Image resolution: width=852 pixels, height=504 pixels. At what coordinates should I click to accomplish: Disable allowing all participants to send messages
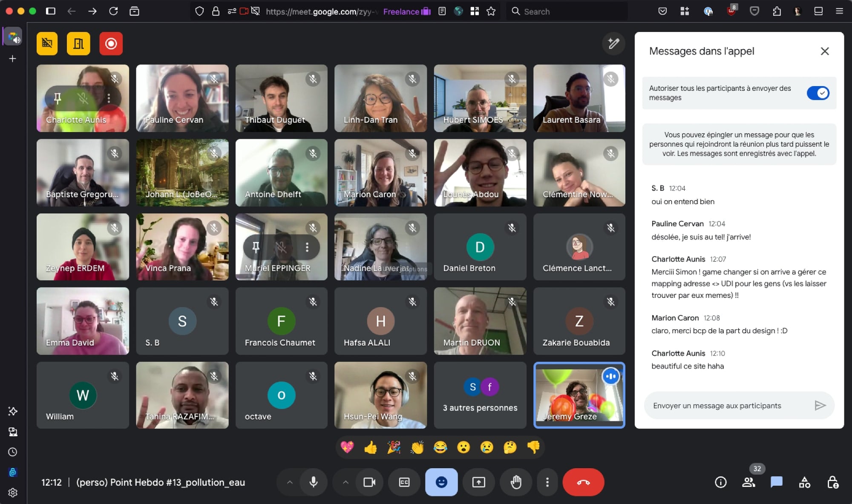pos(818,93)
